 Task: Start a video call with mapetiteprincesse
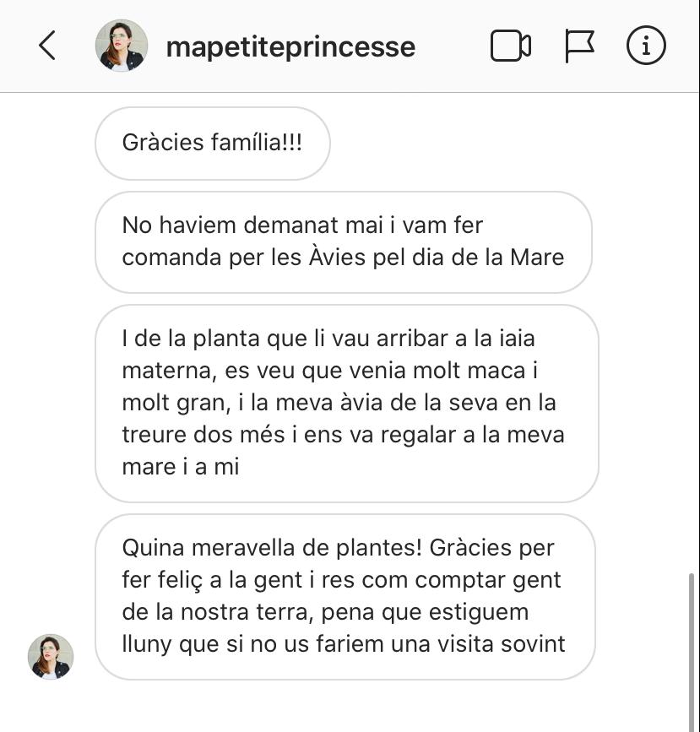(510, 46)
